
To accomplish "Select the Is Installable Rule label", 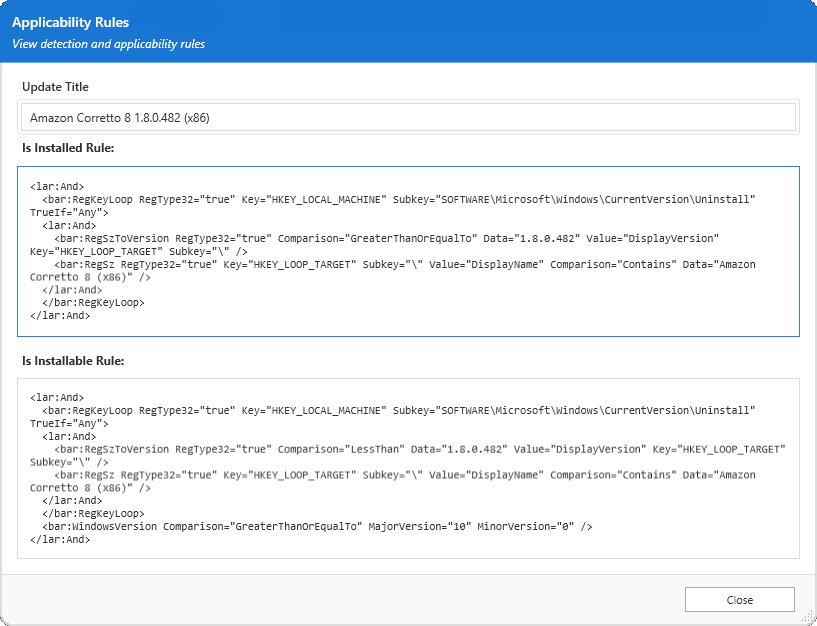I will tap(74, 361).
